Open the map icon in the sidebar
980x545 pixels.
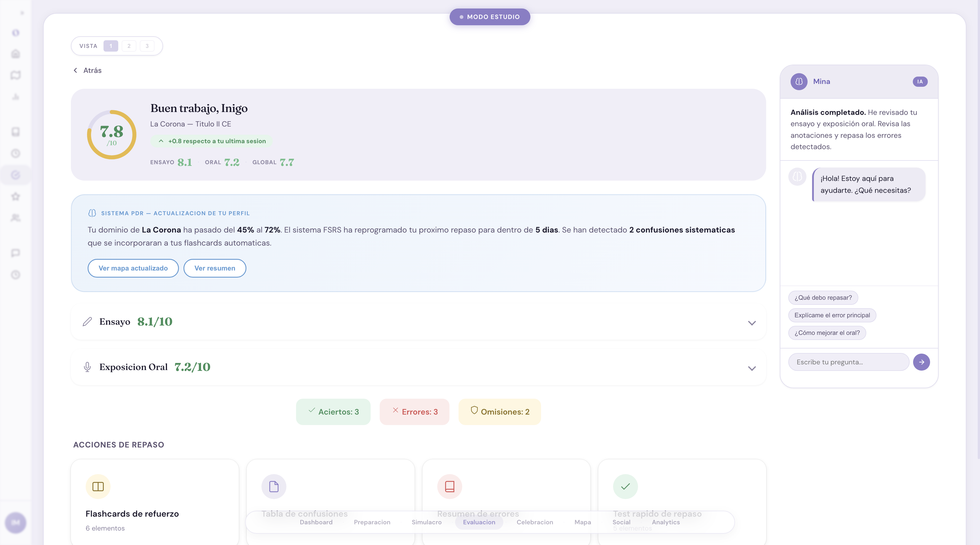click(x=16, y=75)
